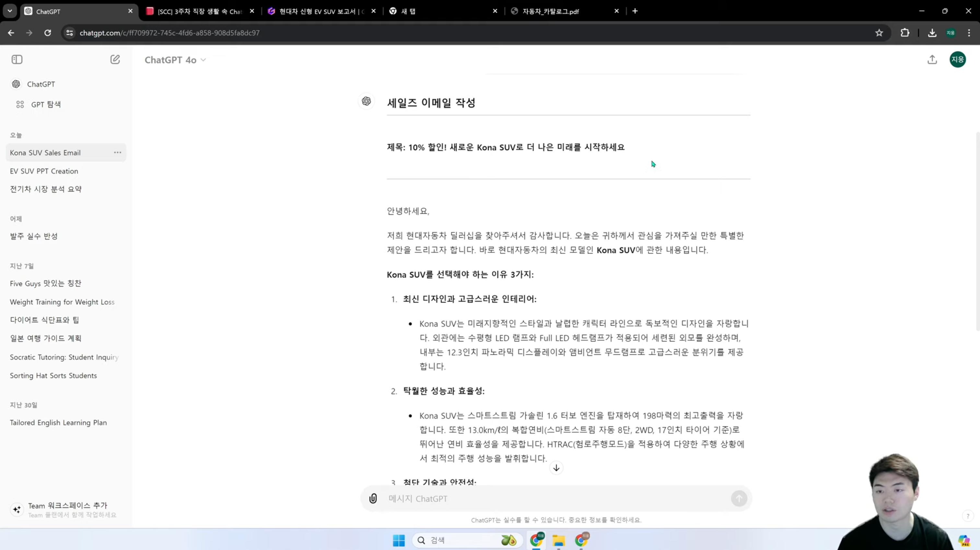Open the tab search dropdown arrow

pos(10,11)
